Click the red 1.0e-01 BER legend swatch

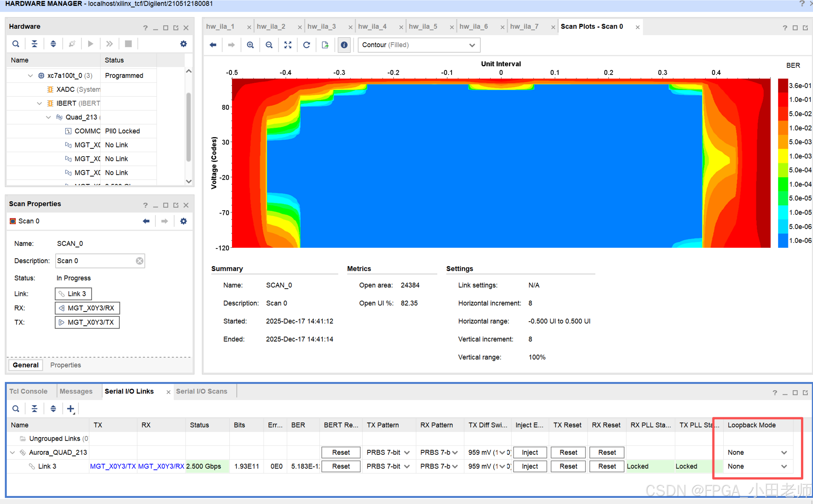tap(783, 100)
